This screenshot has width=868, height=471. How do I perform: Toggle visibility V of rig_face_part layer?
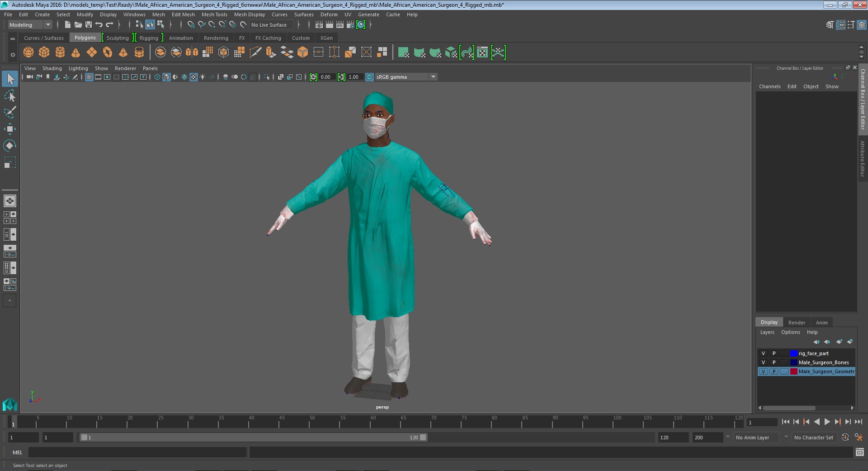[x=764, y=353]
